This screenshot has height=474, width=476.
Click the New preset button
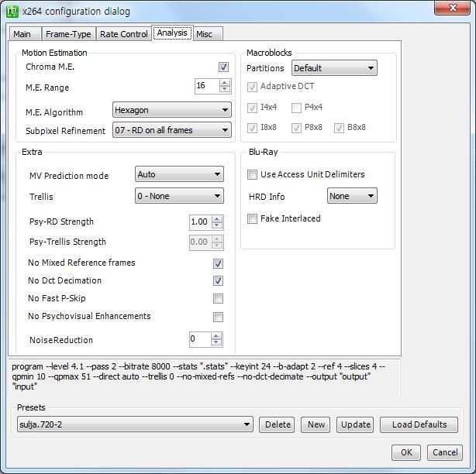pyautogui.click(x=316, y=424)
